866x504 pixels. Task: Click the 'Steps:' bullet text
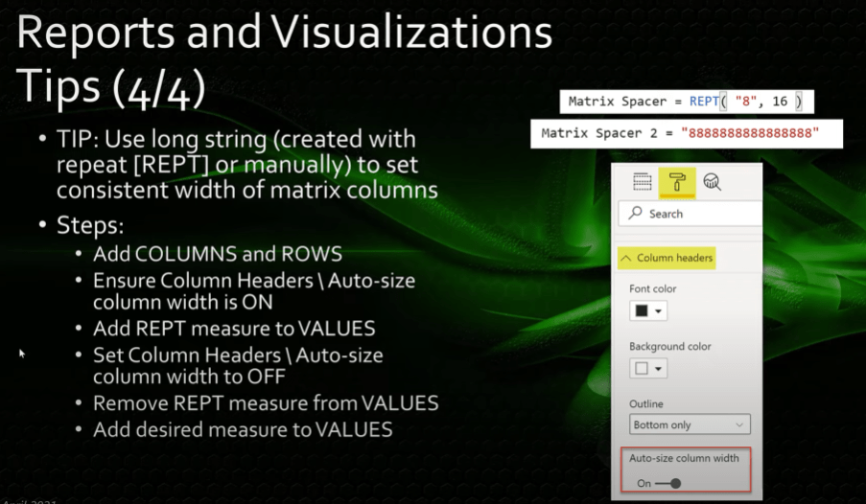90,225
